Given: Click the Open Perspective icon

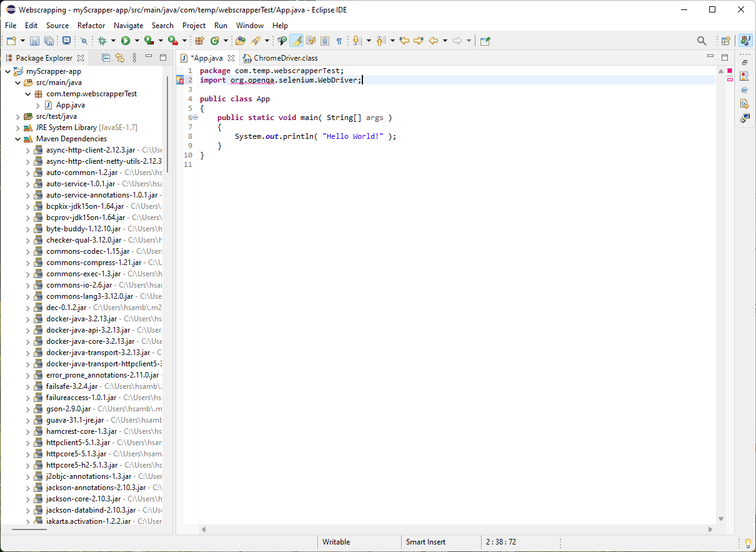Looking at the screenshot, I should click(x=725, y=41).
